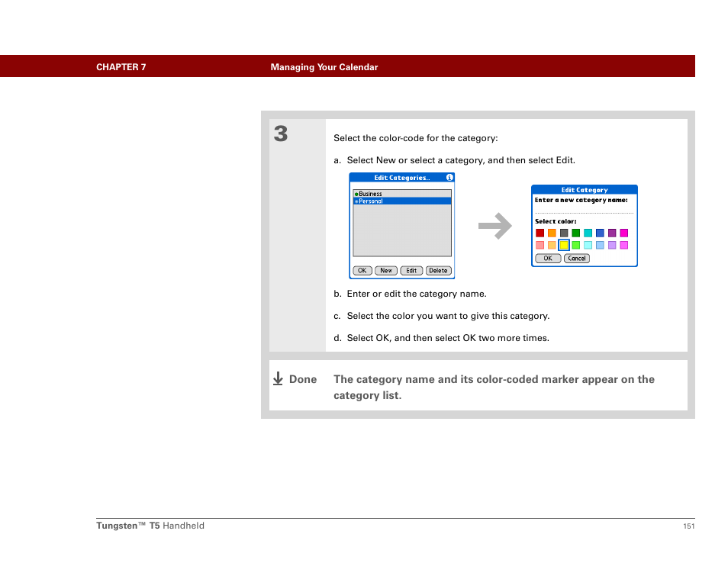Click the info icon in Edit Categories title bar
The width and height of the screenshot is (728, 563).
(x=449, y=177)
